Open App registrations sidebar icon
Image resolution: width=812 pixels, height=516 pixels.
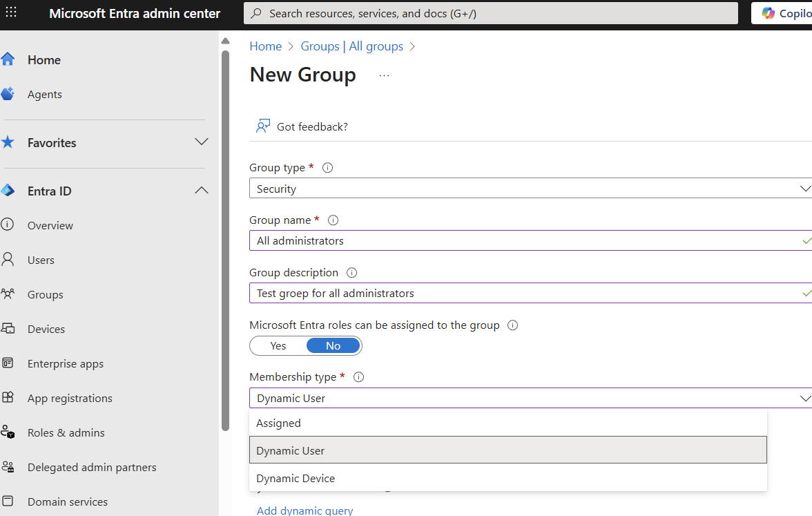tap(8, 398)
